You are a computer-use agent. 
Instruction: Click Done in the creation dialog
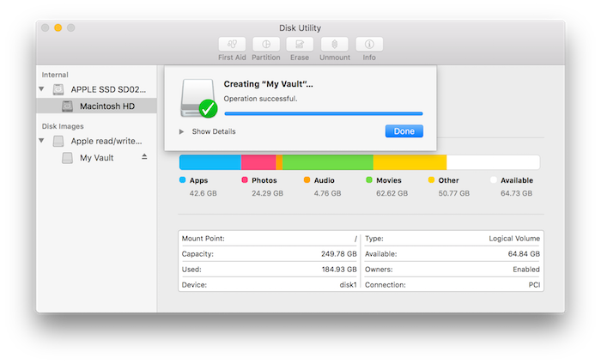(404, 131)
